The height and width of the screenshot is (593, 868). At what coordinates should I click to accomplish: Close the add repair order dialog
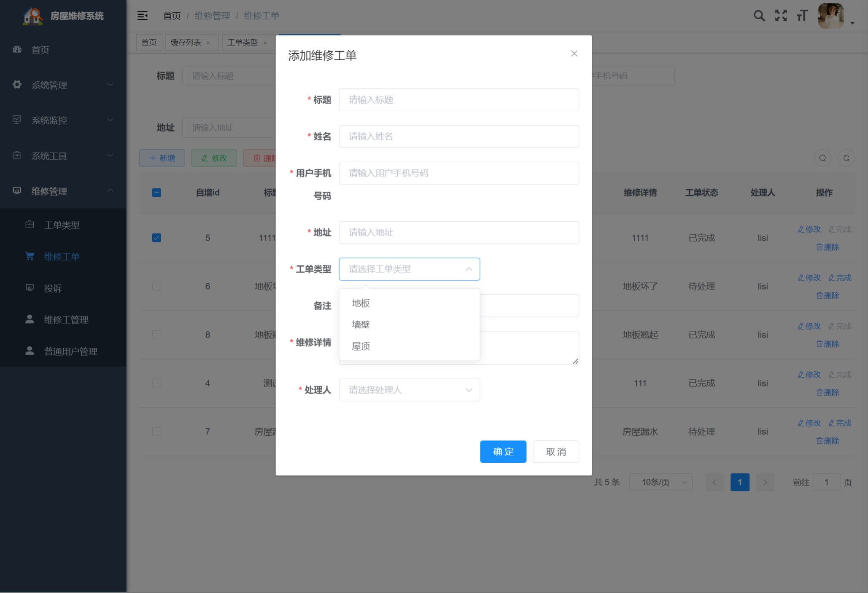574,54
